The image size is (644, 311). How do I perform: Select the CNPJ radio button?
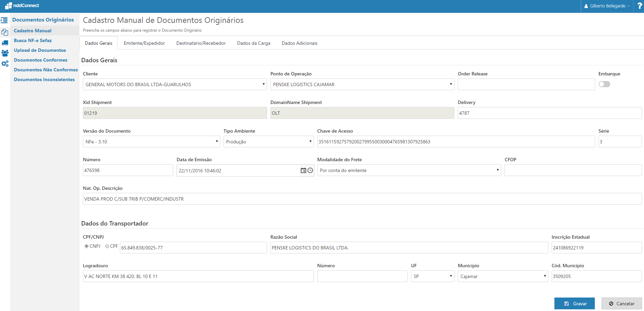coord(87,246)
